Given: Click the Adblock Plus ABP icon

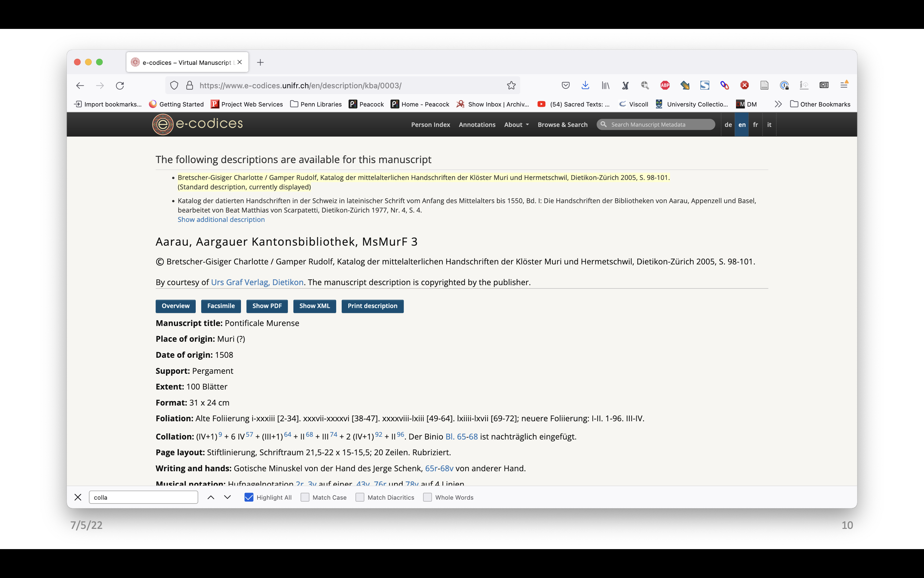Looking at the screenshot, I should (665, 85).
